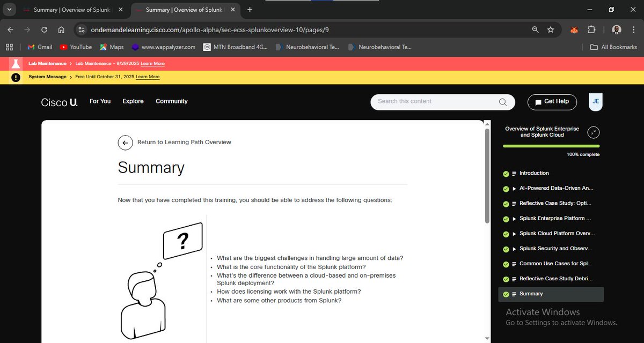644x343 pixels.
Task: Open the new tab plus button
Action: [x=250, y=10]
